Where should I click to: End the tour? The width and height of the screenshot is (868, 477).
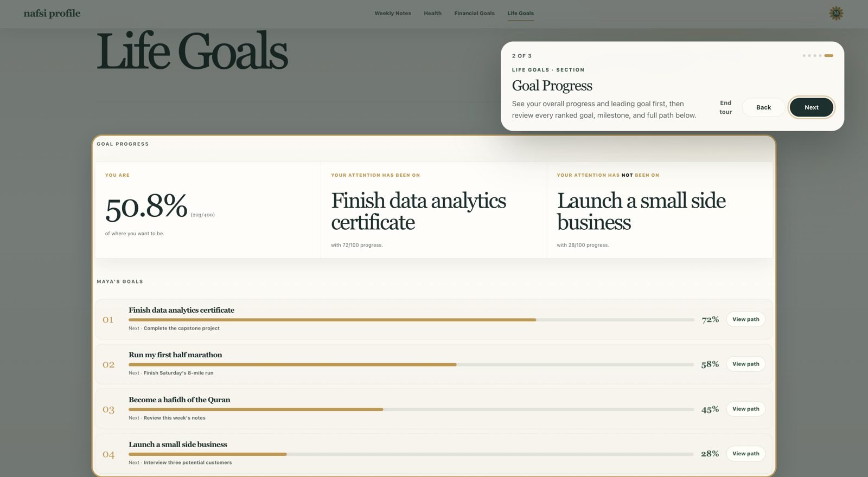click(x=726, y=107)
